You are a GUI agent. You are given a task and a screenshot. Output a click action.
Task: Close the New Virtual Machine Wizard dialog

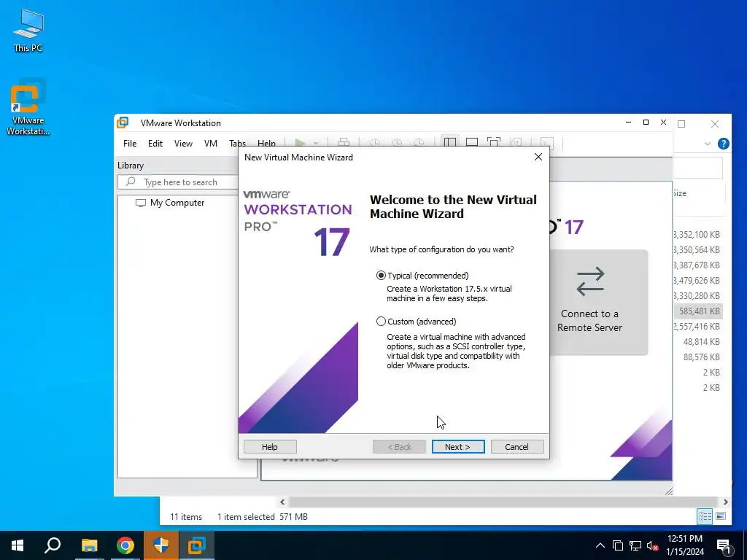click(x=538, y=157)
